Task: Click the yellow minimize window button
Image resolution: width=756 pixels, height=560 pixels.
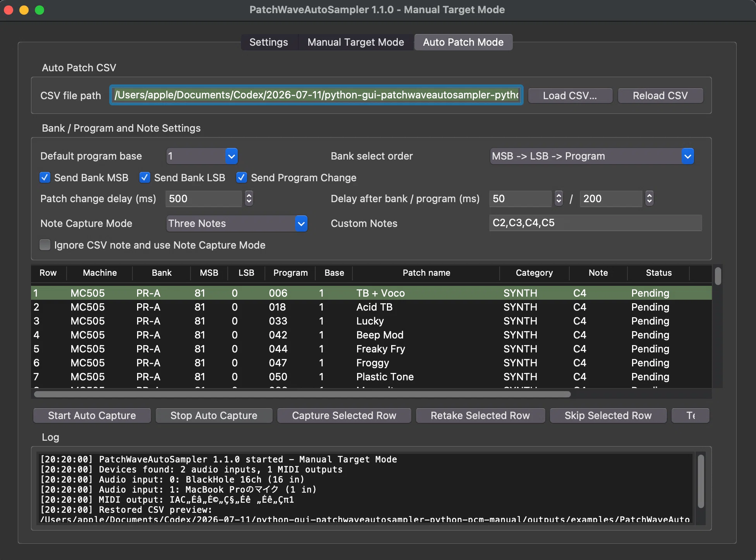Action: click(x=24, y=10)
